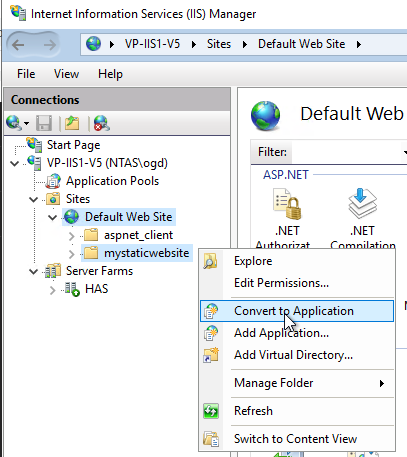Click the Sites folder icon
This screenshot has height=457, width=407.
tap(53, 199)
